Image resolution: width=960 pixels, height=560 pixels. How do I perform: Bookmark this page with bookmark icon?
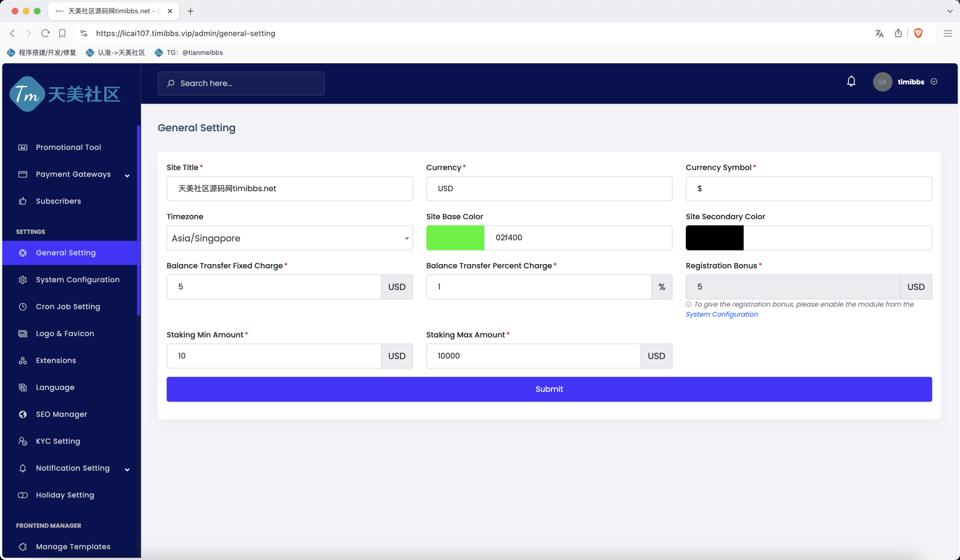tap(62, 33)
